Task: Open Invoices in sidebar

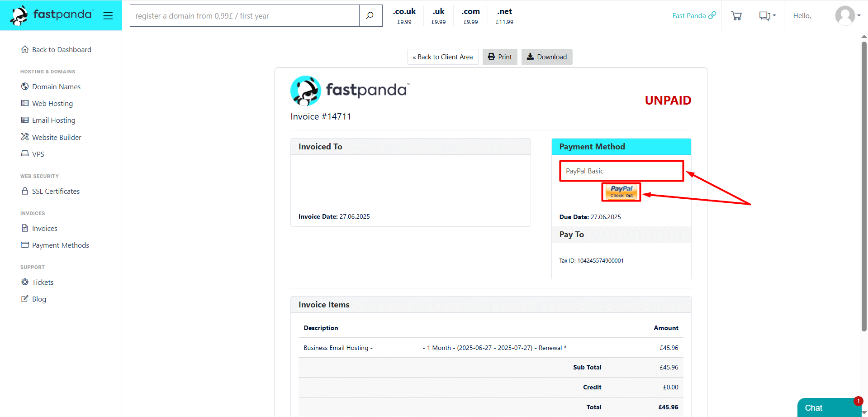Action: pyautogui.click(x=39, y=228)
